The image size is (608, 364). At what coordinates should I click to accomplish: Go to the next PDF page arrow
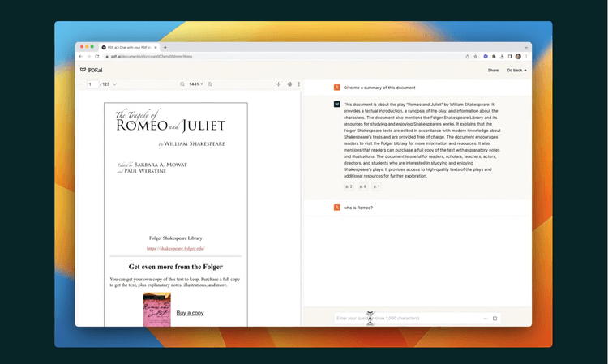114,84
